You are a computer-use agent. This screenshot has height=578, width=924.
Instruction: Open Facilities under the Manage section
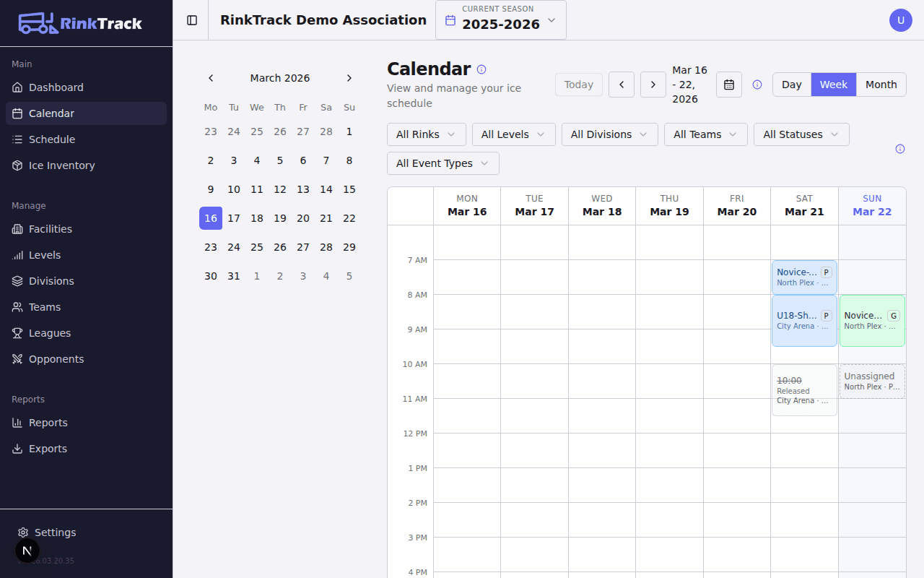(51, 228)
